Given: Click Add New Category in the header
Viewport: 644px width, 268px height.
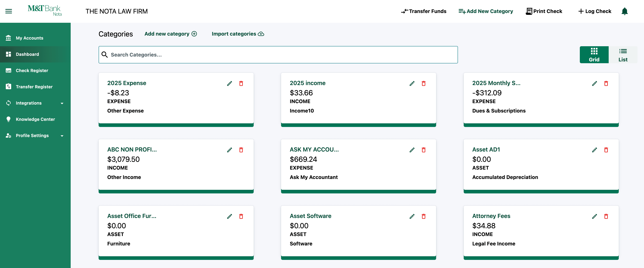Looking at the screenshot, I should [486, 11].
